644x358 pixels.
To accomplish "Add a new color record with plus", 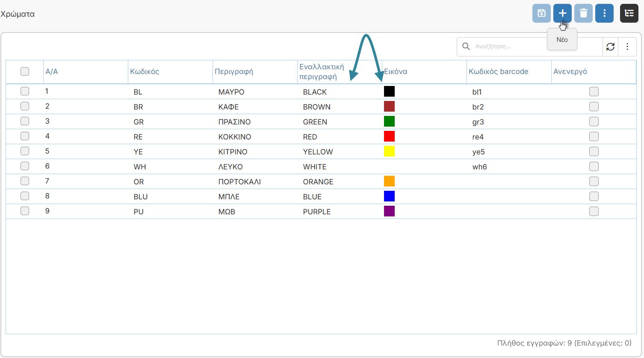I will coord(562,13).
